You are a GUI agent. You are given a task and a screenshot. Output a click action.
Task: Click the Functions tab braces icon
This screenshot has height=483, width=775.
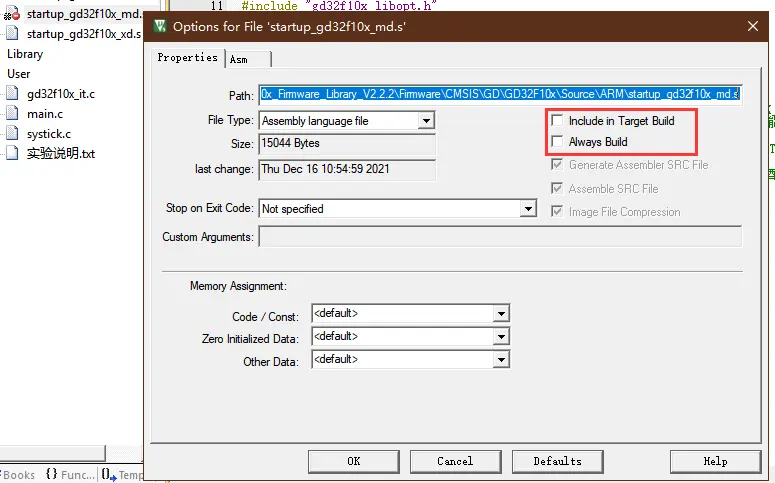click(51, 474)
